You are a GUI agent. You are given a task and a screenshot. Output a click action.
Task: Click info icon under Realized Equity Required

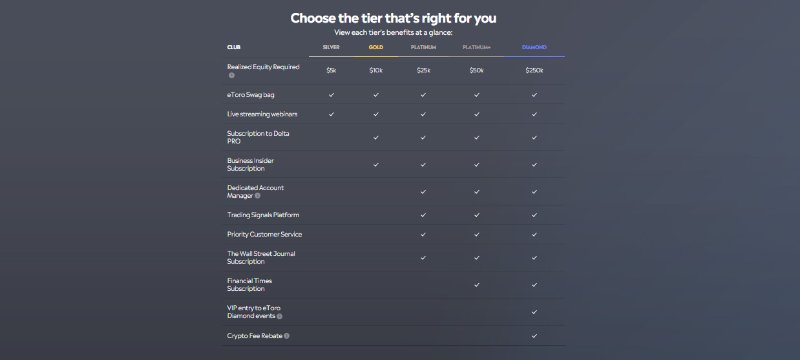[x=232, y=75]
